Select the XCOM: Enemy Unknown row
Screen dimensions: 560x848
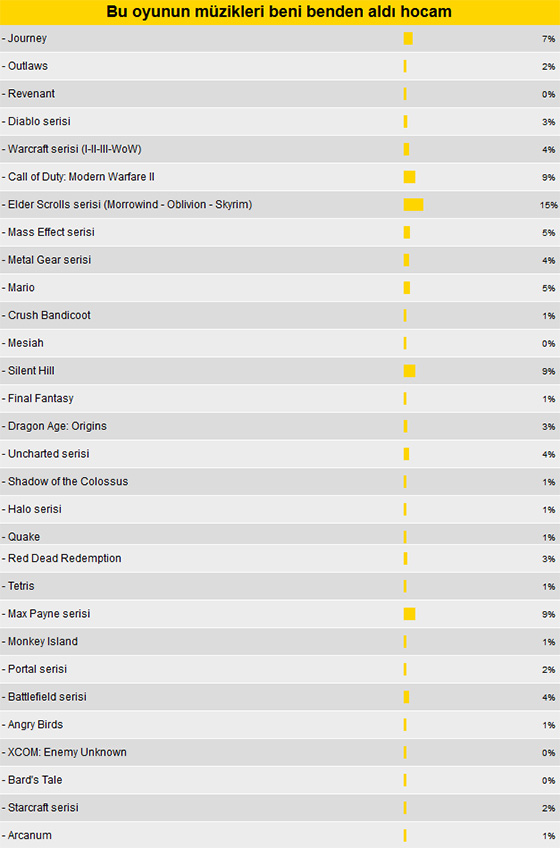pyautogui.click(x=280, y=752)
